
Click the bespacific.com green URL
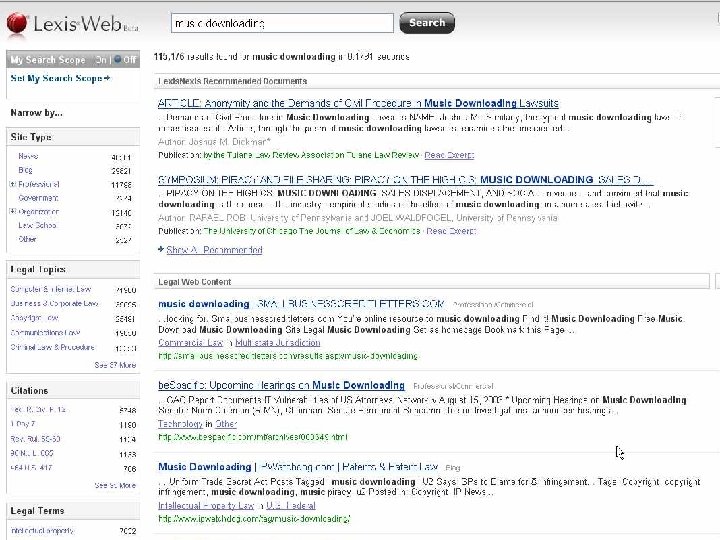point(253,437)
